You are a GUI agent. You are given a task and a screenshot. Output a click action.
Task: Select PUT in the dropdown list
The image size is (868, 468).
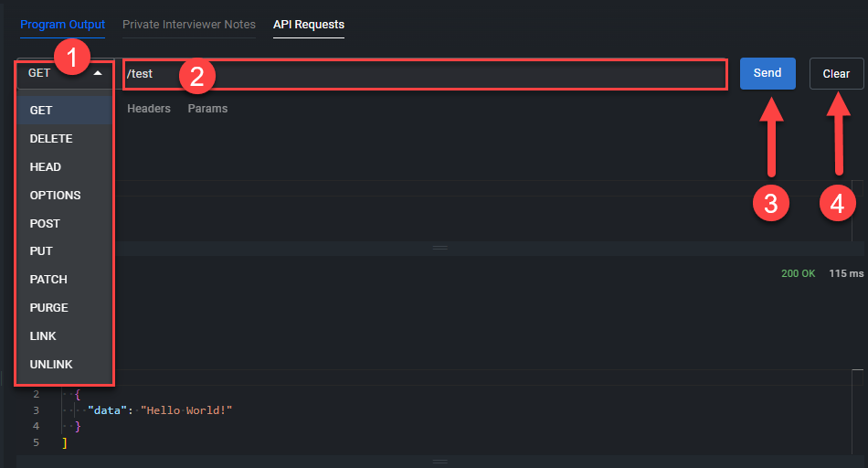[41, 251]
